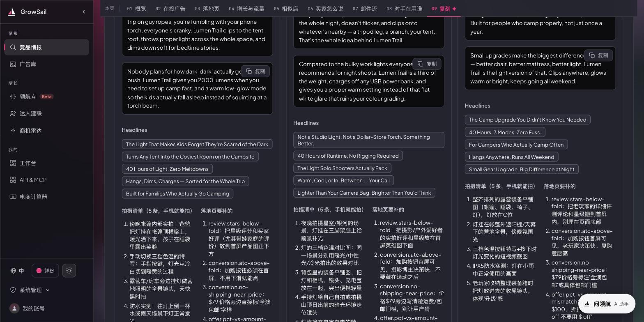
Task: Switch to 06 买家怎么说 tab
Action: tap(325, 9)
